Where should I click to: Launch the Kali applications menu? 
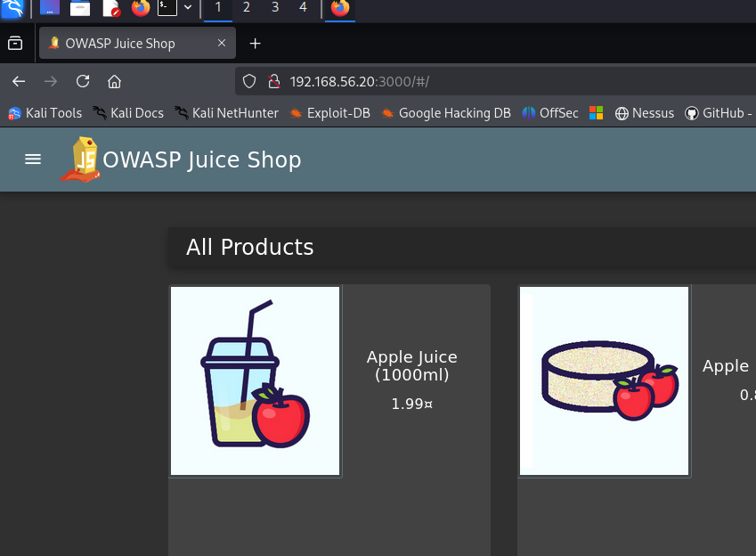coord(12,8)
